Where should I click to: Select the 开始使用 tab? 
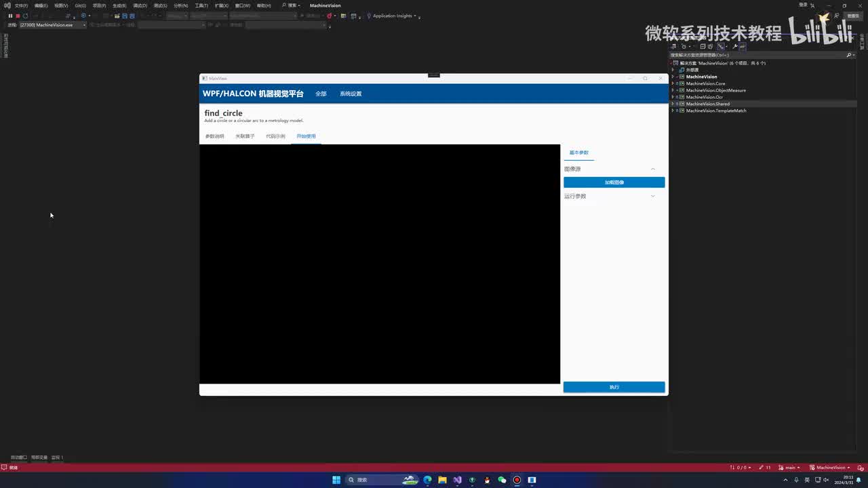pos(306,136)
